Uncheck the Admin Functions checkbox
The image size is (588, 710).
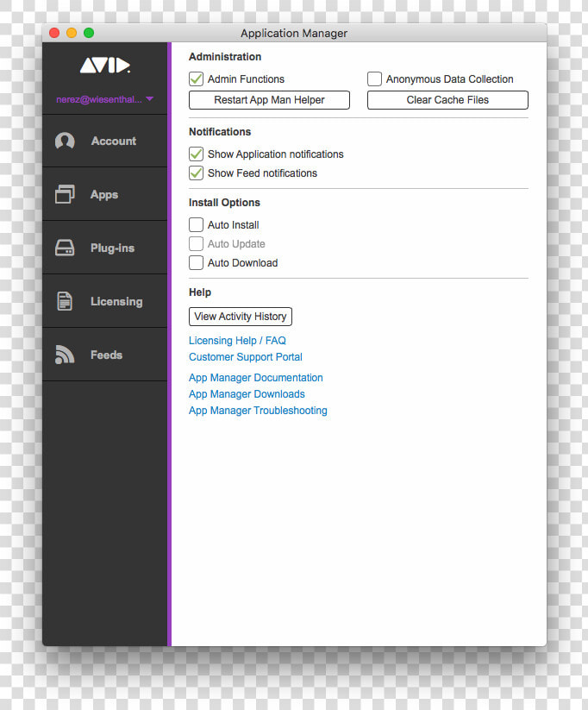[196, 79]
